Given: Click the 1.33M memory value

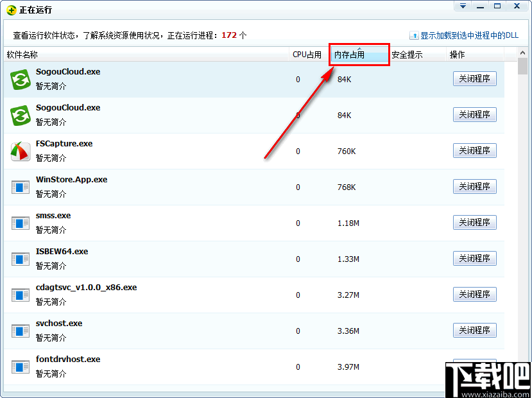Looking at the screenshot, I should 348,259.
